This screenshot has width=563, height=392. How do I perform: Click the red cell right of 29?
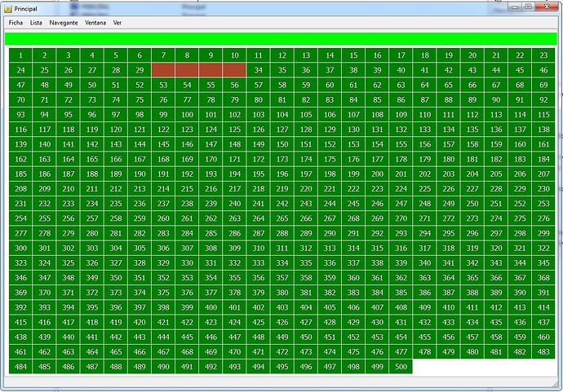point(163,70)
